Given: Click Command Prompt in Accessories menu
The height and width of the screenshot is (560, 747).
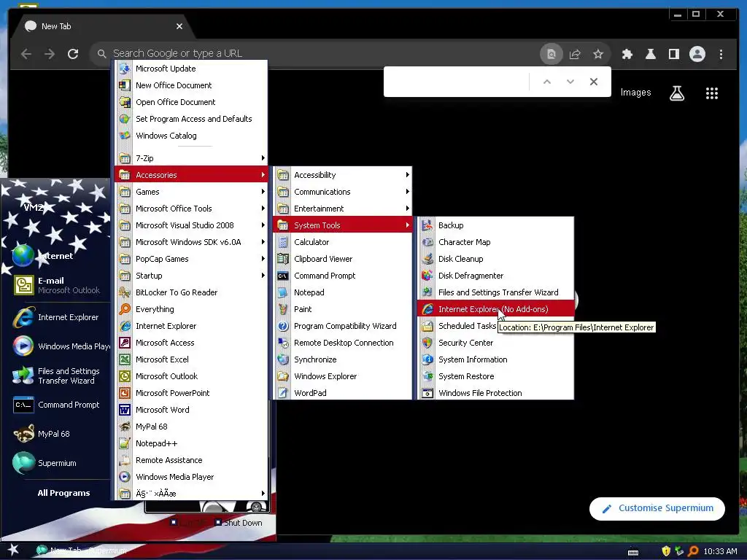Looking at the screenshot, I should [343, 275].
